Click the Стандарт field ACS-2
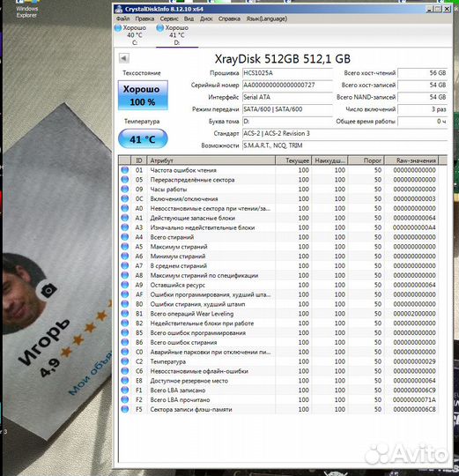Screen dimensions: 459x476 click(344, 134)
